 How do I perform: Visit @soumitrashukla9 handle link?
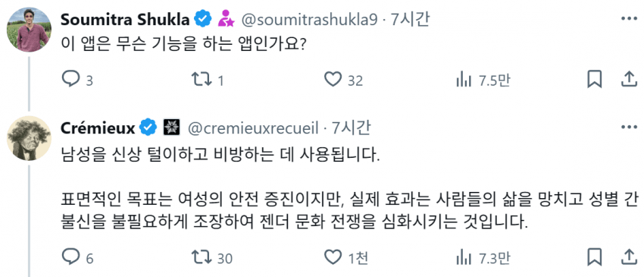click(x=308, y=19)
